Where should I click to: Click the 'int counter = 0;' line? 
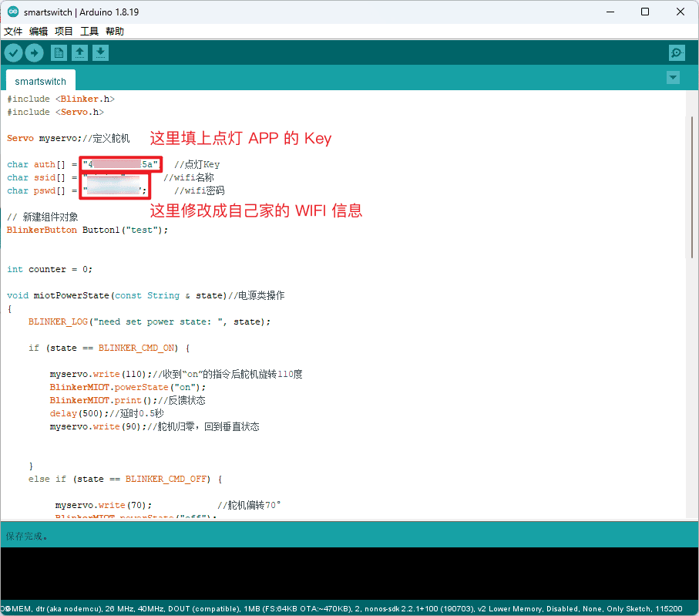(49, 269)
